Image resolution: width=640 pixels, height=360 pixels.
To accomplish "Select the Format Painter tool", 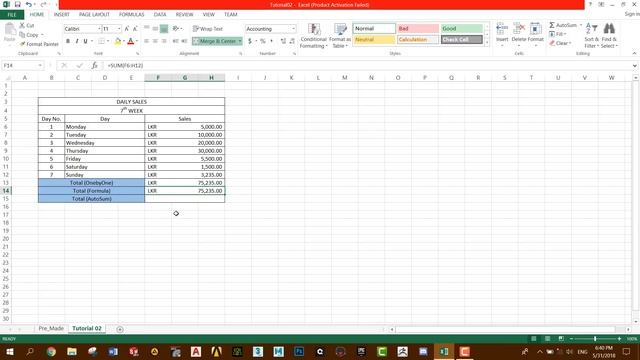I will (39, 44).
